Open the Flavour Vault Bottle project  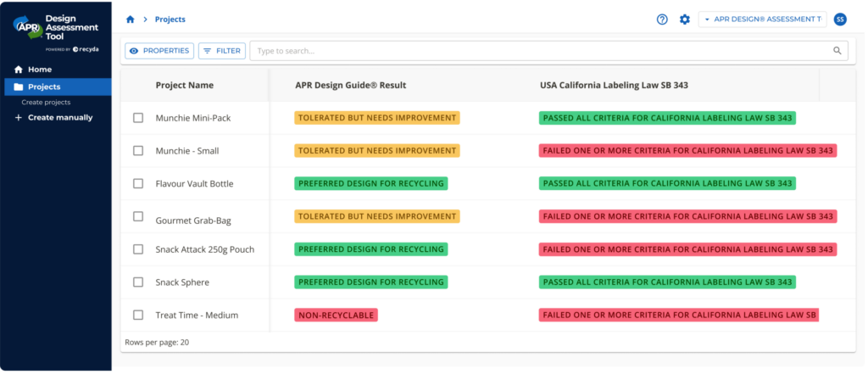pyautogui.click(x=194, y=184)
